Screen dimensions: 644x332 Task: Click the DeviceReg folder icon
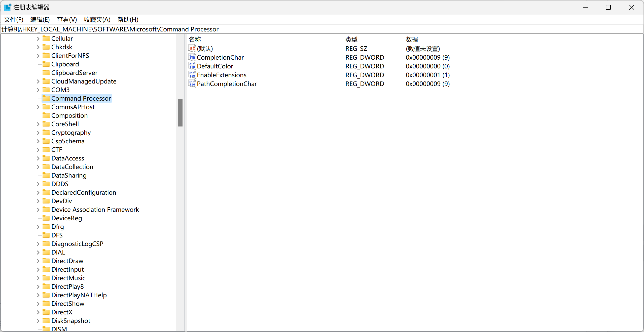(x=46, y=218)
